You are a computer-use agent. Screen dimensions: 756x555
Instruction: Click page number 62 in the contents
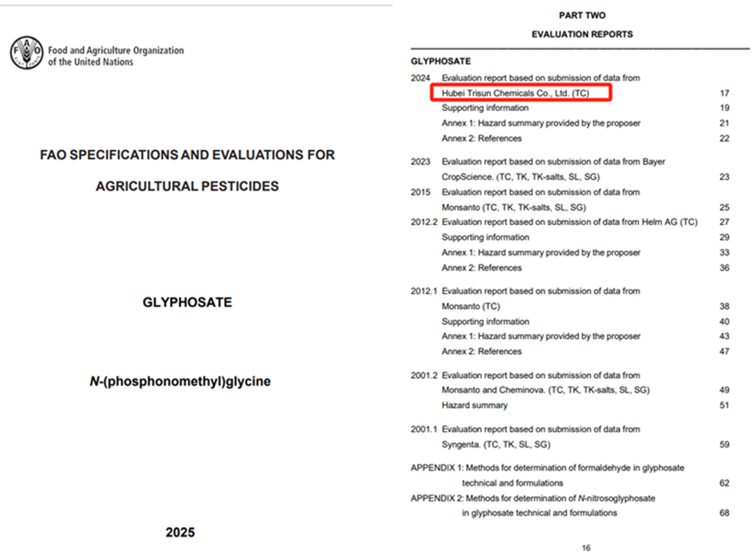point(724,483)
